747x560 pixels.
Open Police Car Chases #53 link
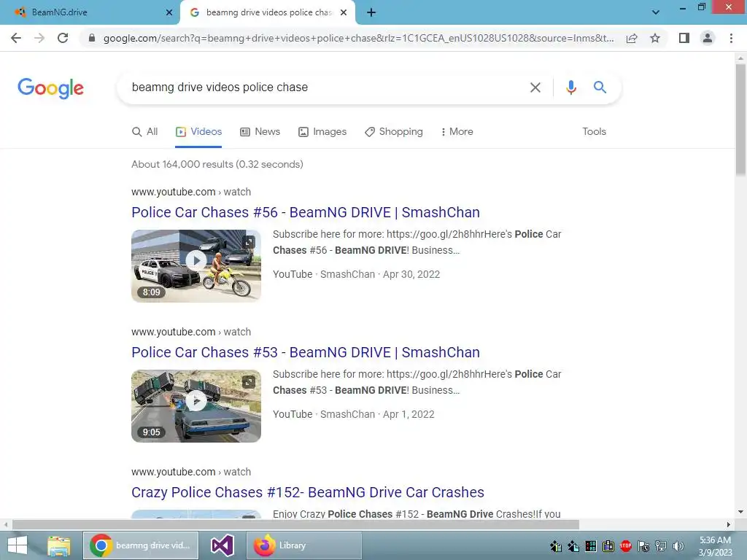tap(306, 352)
